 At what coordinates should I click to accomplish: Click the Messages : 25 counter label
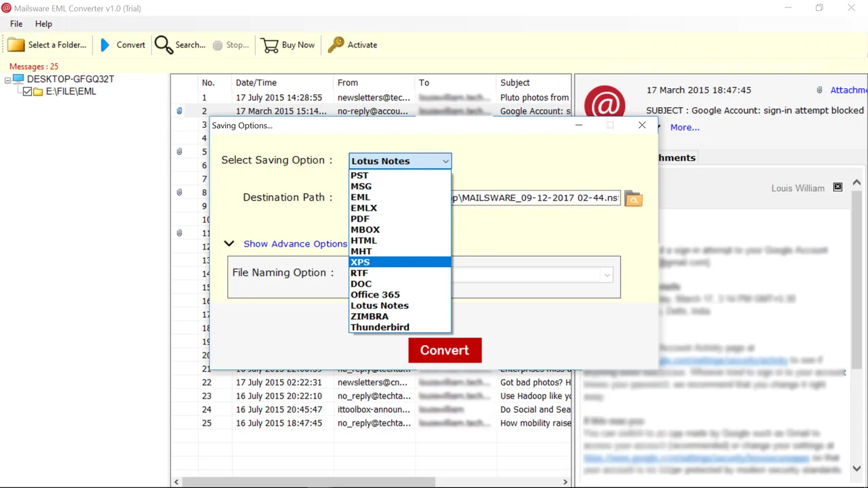click(34, 66)
